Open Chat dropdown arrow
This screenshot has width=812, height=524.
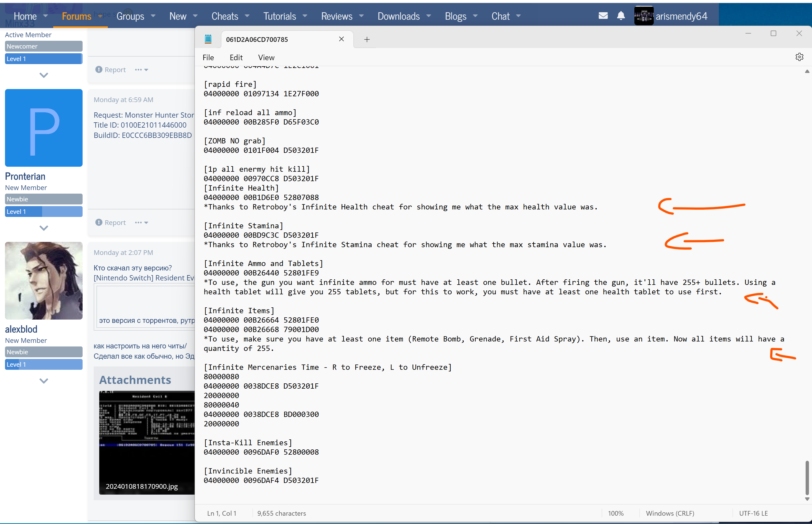click(518, 16)
